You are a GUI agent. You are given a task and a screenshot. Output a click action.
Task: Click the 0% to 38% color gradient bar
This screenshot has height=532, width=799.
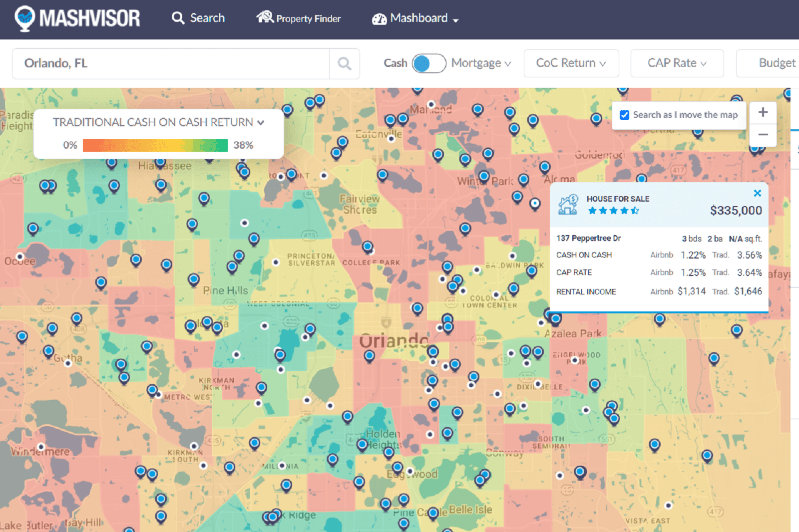(x=155, y=145)
